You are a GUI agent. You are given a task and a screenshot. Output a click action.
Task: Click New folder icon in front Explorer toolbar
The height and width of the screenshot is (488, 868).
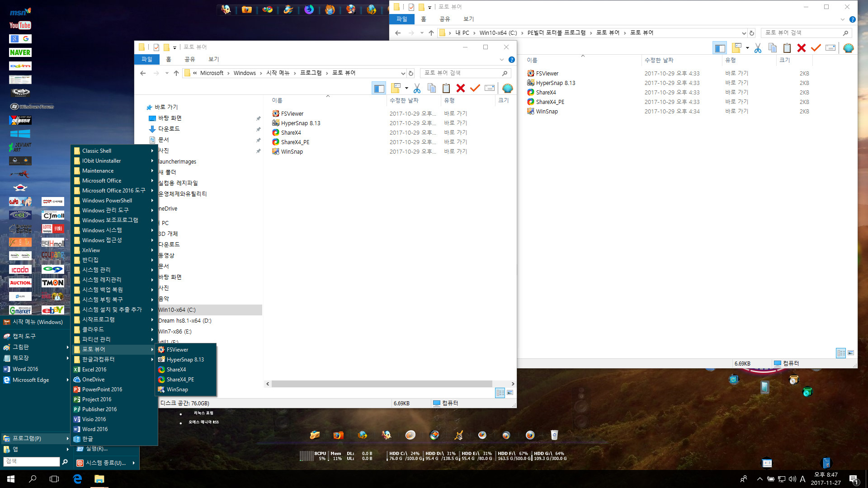(396, 88)
